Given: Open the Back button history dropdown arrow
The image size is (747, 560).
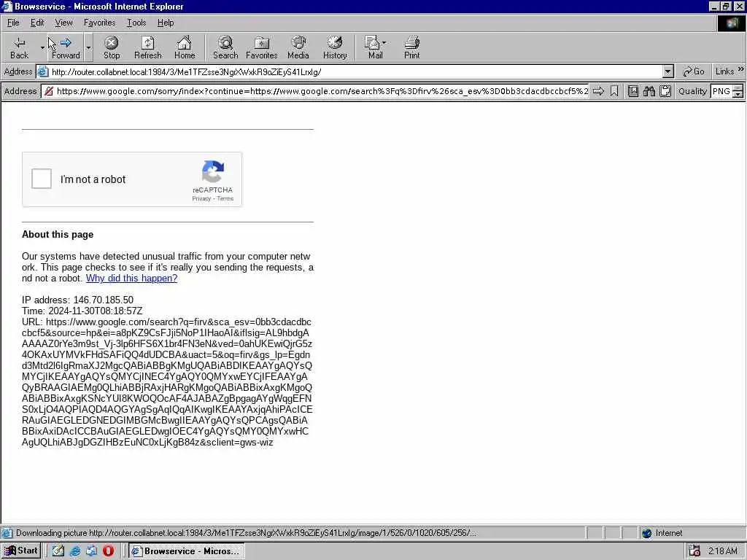Looking at the screenshot, I should [x=42, y=47].
